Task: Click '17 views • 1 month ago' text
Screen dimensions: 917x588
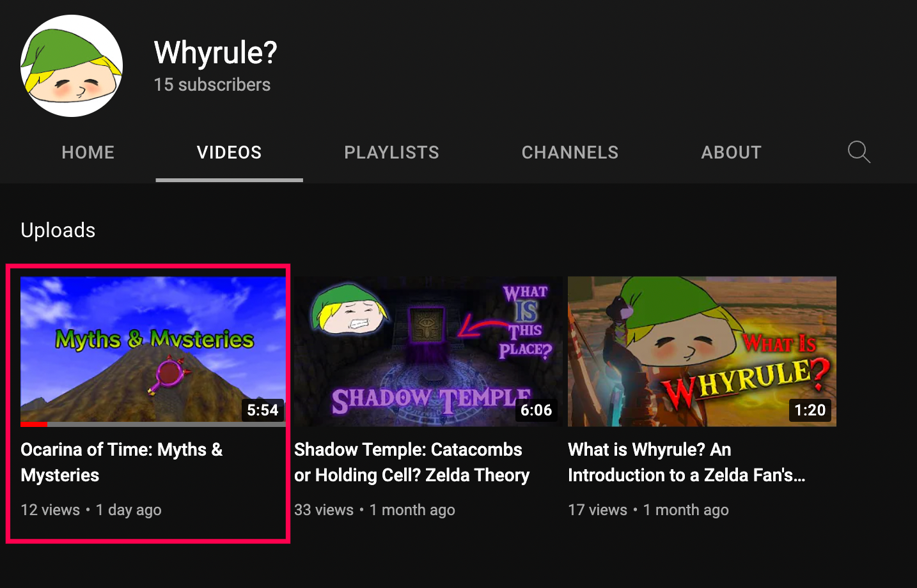Action: pos(648,510)
